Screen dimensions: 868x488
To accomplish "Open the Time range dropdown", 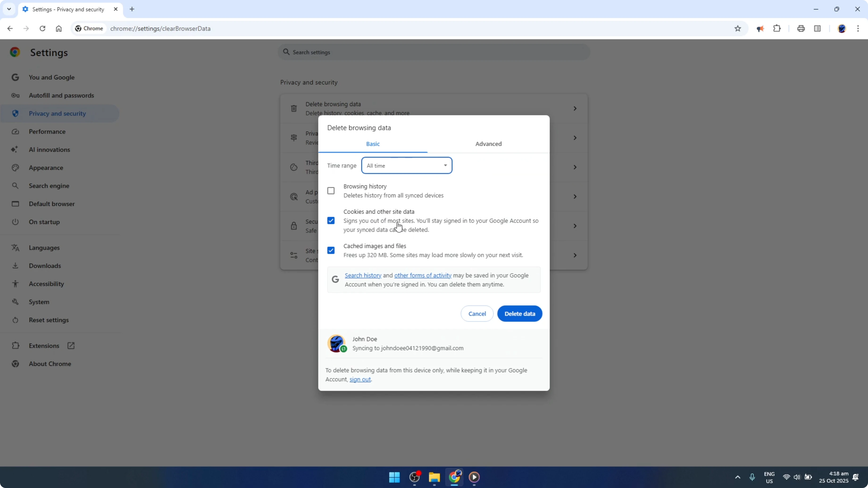I will [x=406, y=165].
